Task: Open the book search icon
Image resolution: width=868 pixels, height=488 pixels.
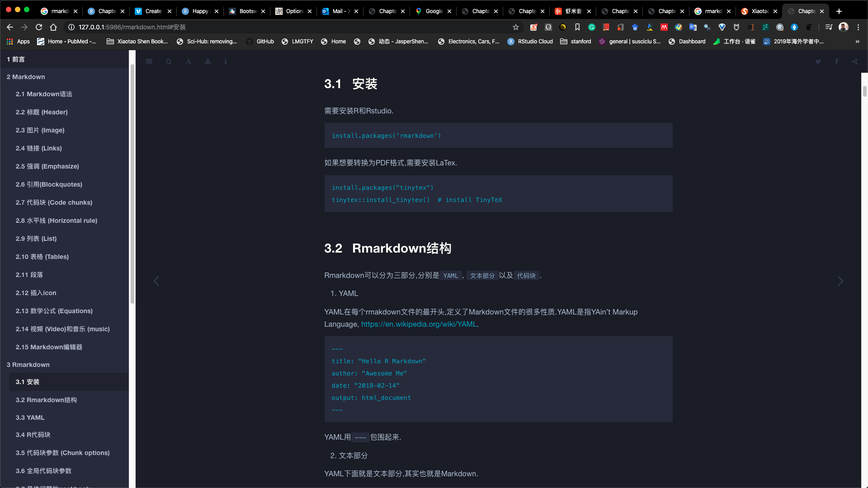Action: point(169,61)
